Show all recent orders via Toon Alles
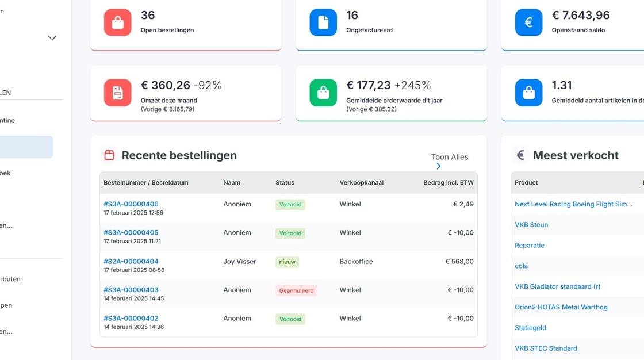Image resolution: width=644 pixels, height=360 pixels. (449, 157)
